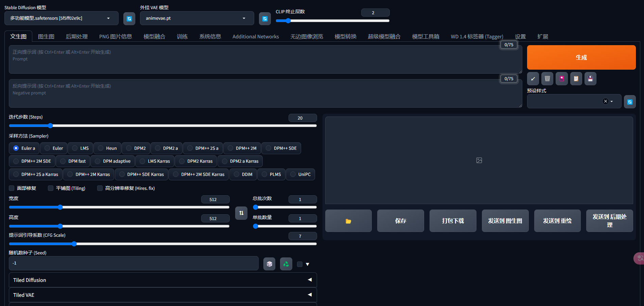
Task: Refresh the Stable Diffusion model list
Action: pos(129,19)
